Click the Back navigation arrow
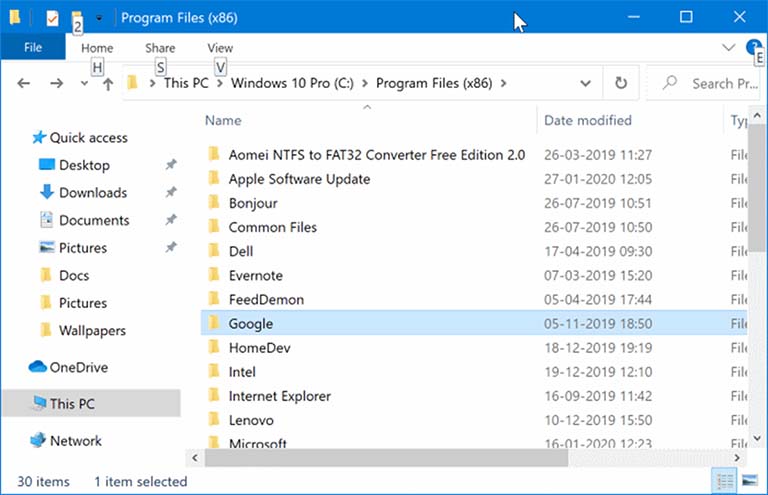The width and height of the screenshot is (768, 495). point(24,84)
